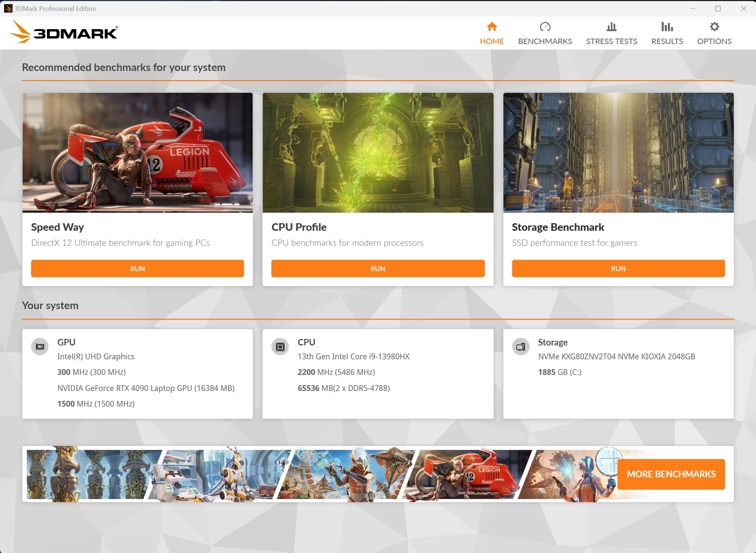Screen dimensions: 756x553
Task: Click the GPU card icon
Action: click(x=40, y=347)
